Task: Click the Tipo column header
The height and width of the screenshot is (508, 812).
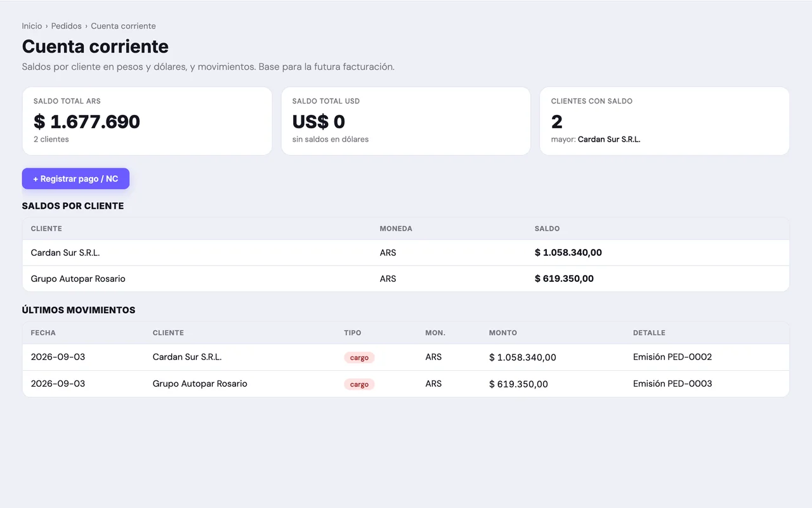Action: pos(353,333)
